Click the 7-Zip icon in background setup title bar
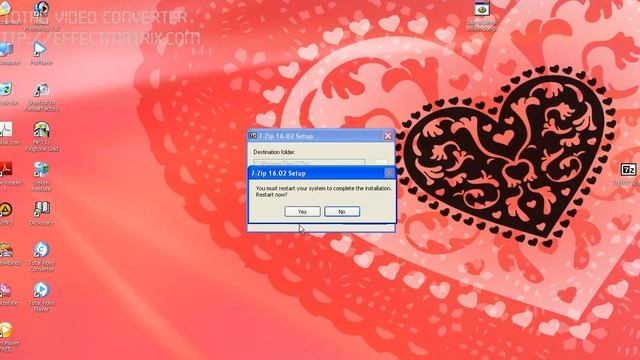Image resolution: width=640 pixels, height=360 pixels. tap(253, 136)
